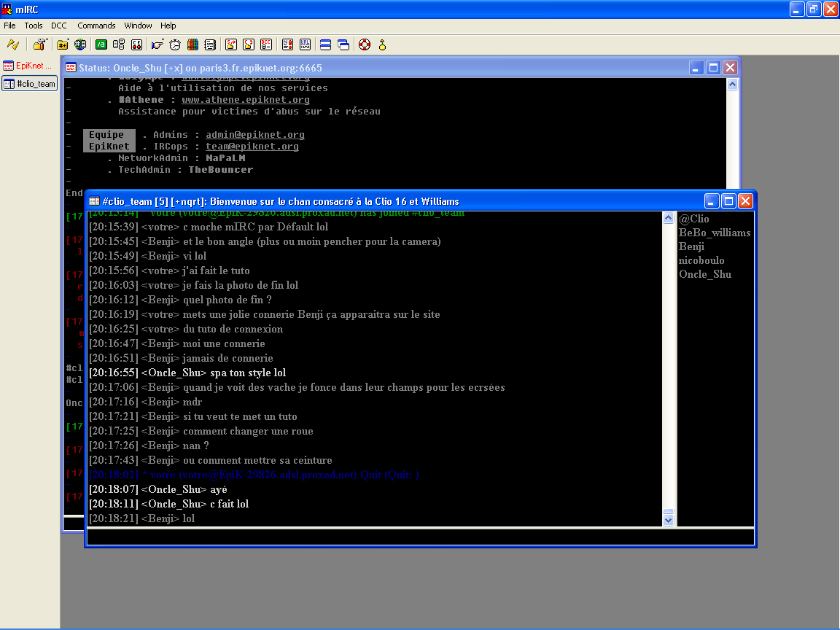Click the DCC Chat icon
Viewport: 840px width, 630px height.
click(x=249, y=45)
